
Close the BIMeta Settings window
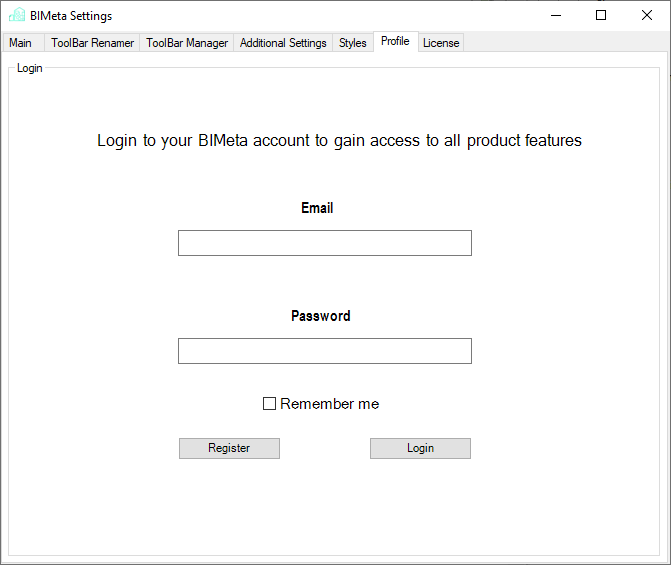pyautogui.click(x=647, y=15)
